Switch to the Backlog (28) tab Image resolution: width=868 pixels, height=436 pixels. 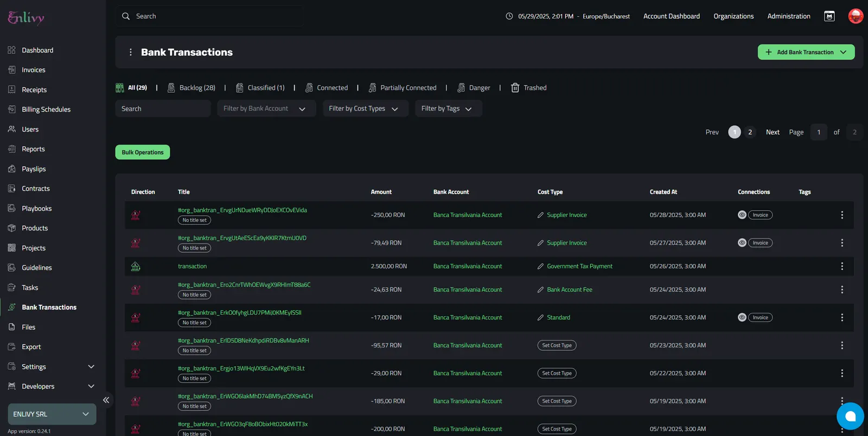(x=192, y=88)
